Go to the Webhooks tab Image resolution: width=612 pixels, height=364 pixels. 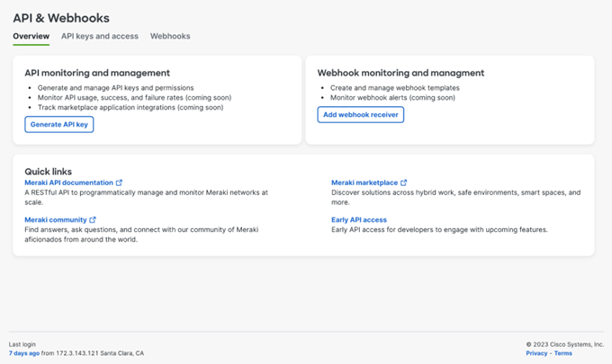click(170, 36)
